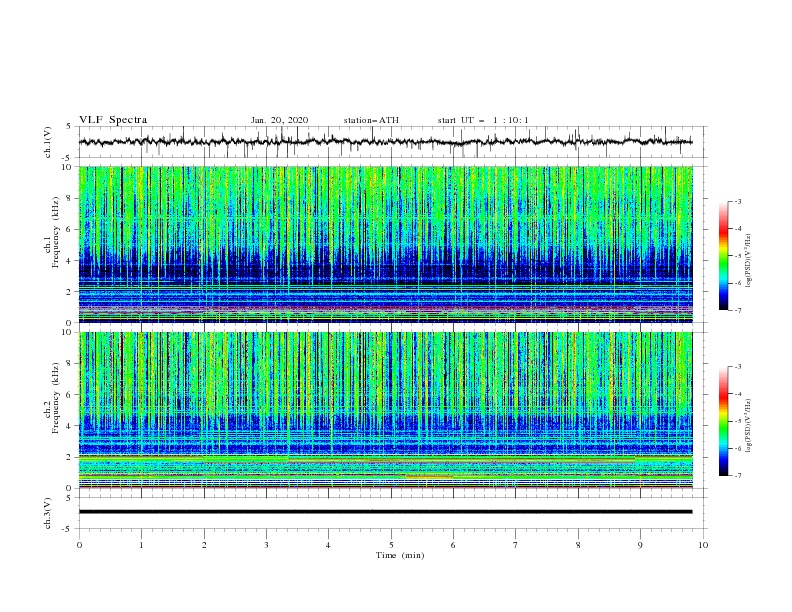This screenshot has width=792, height=612.
Task: Click time axis tick label "10"
Action: 703,545
